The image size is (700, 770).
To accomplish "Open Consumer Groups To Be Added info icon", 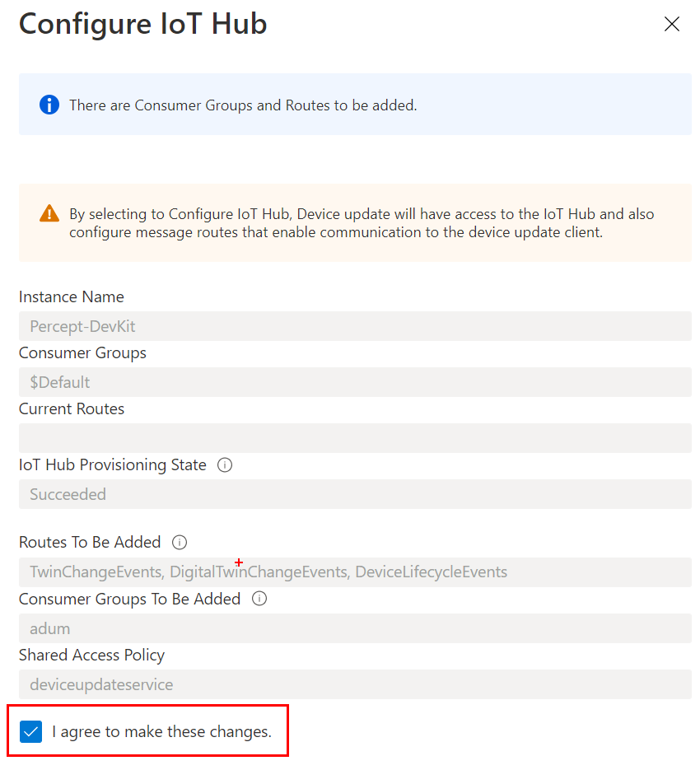I will coord(259,599).
